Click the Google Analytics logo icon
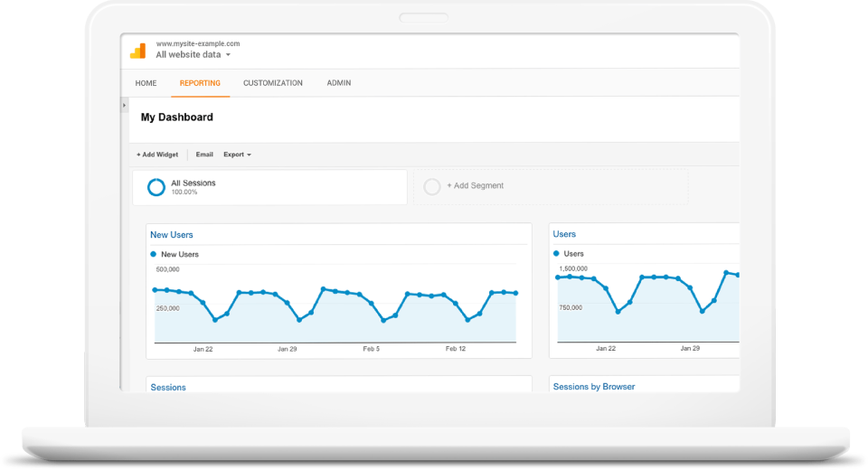 [137, 51]
